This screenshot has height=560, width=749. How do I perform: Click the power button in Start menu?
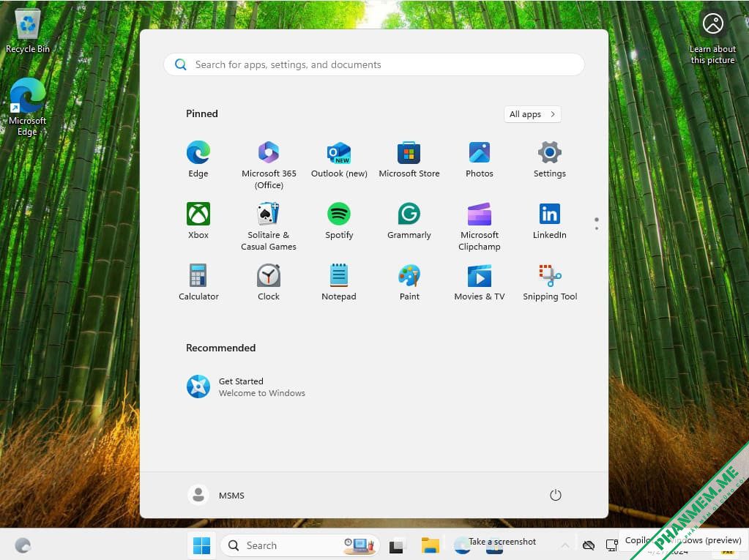555,495
